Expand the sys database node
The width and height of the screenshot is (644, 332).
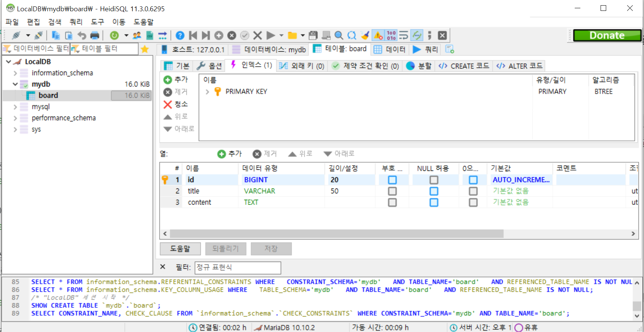[15, 129]
